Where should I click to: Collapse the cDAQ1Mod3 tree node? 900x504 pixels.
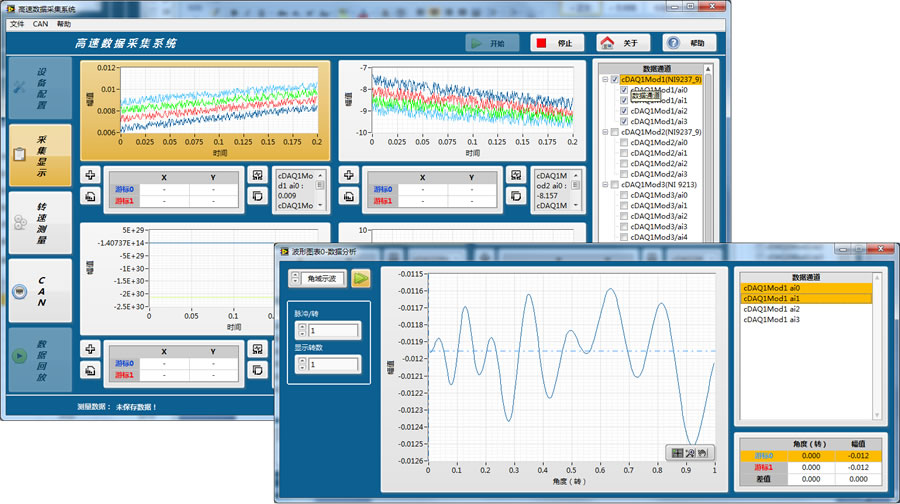pyautogui.click(x=603, y=185)
